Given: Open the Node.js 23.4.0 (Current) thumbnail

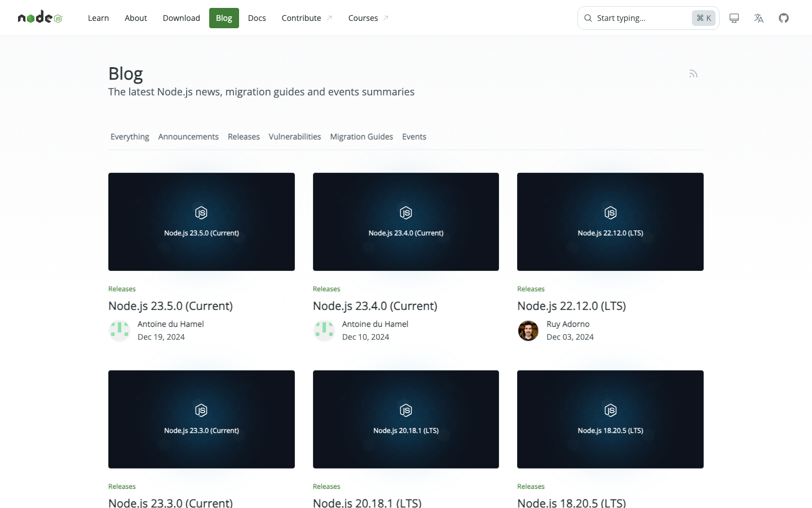Looking at the screenshot, I should point(406,222).
